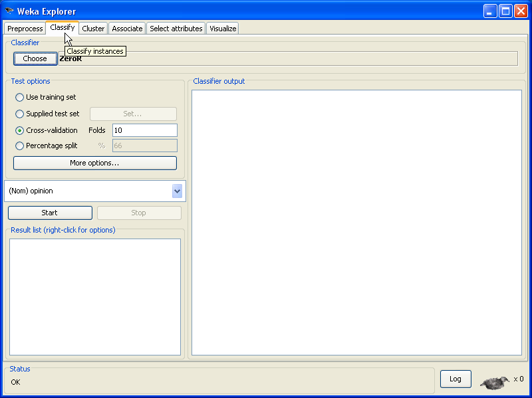The height and width of the screenshot is (398, 532).
Task: Switch to the Visualize tab
Action: point(223,29)
